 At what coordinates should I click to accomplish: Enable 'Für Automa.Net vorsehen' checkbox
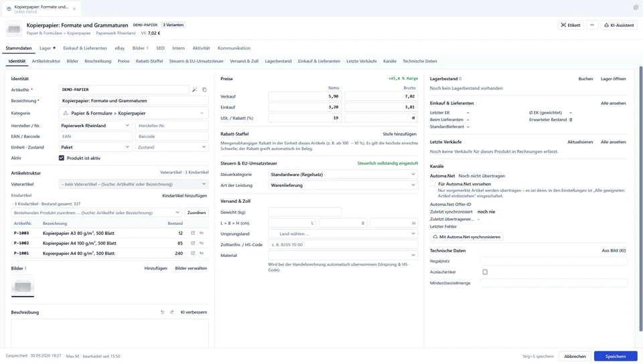tap(433, 184)
